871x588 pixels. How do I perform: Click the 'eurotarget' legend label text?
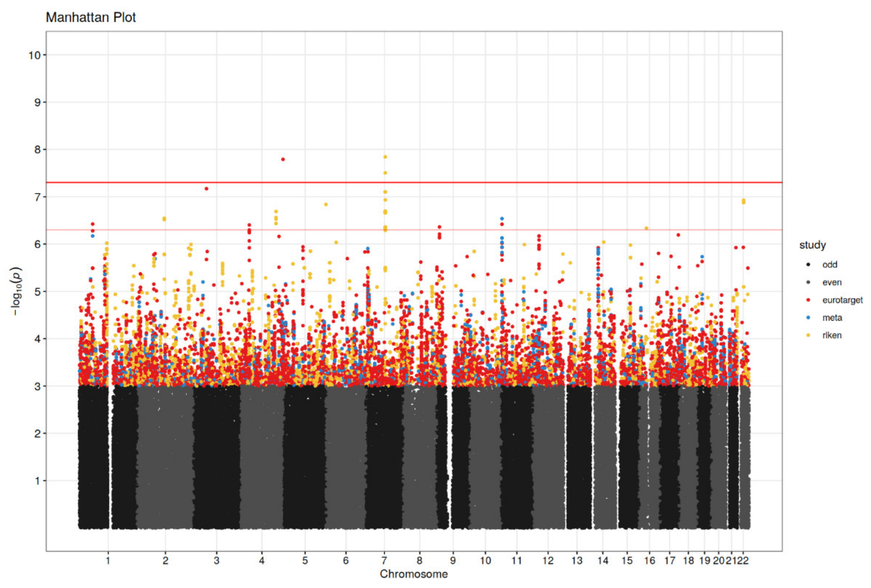click(x=842, y=300)
